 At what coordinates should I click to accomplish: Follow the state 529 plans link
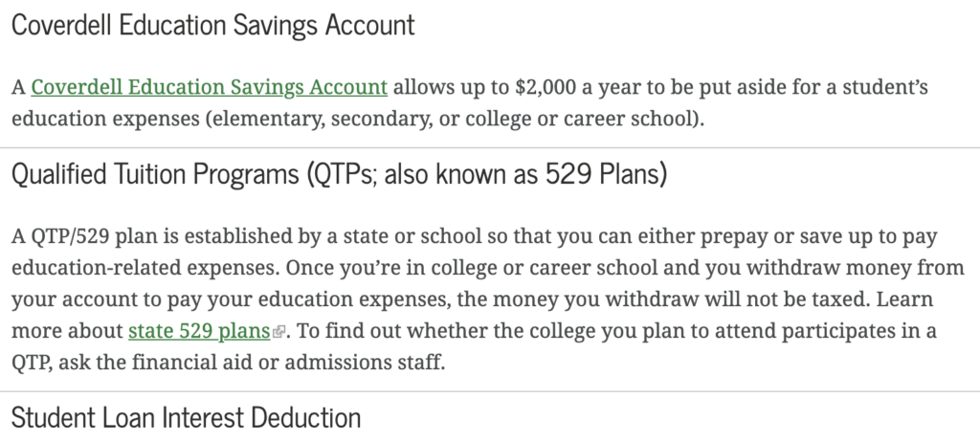coord(198,332)
